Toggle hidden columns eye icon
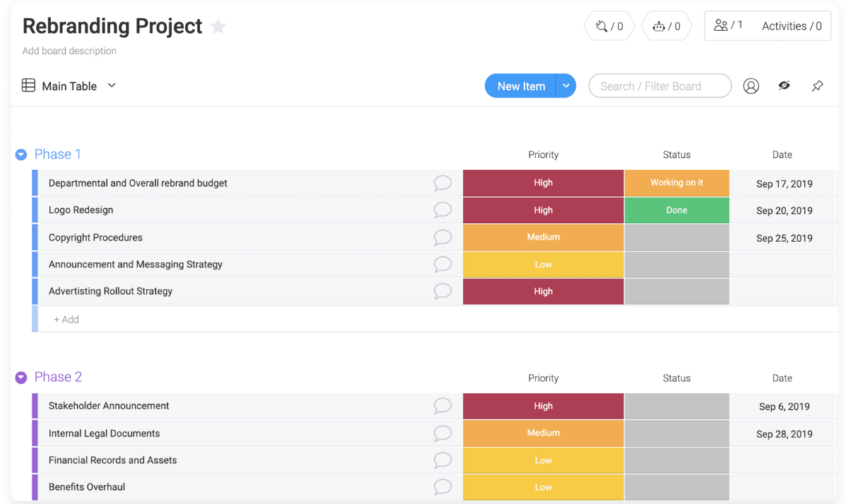850x504 pixels. click(x=784, y=86)
